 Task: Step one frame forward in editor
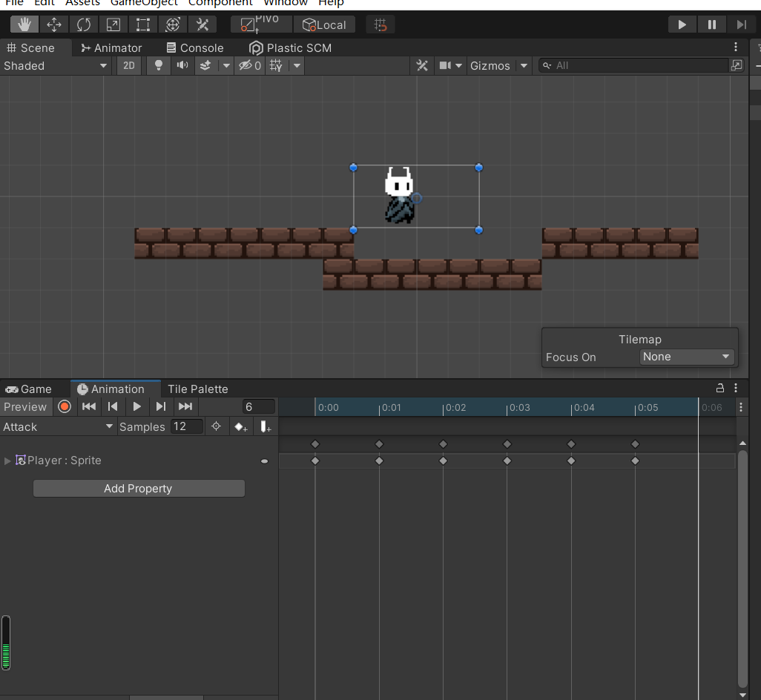point(741,24)
